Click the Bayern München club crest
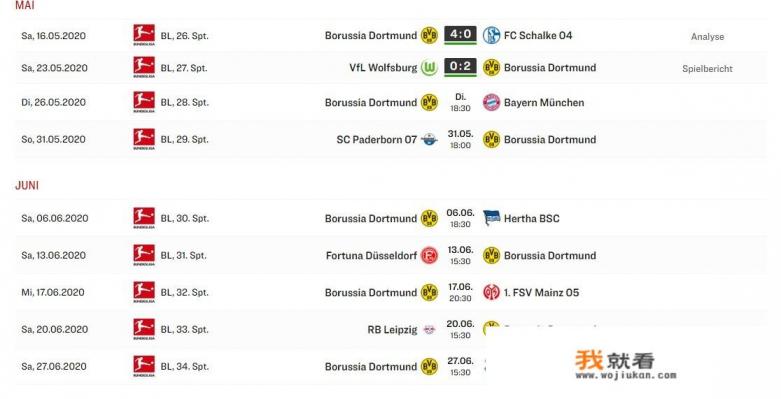Image resolution: width=781 pixels, height=399 pixels. click(491, 103)
